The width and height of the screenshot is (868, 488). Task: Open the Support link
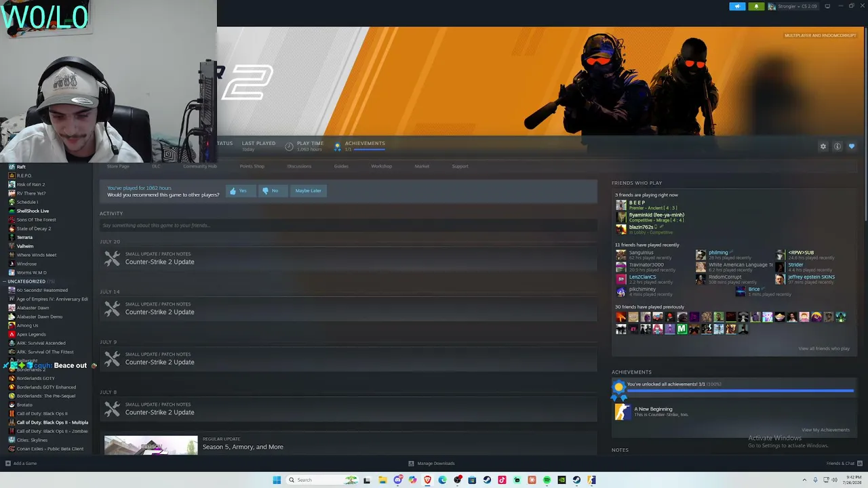pos(460,166)
